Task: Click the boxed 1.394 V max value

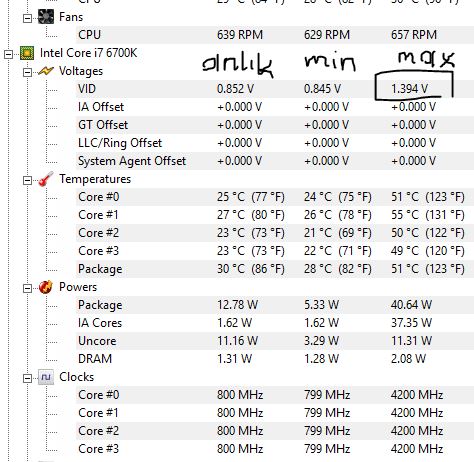Action: [409, 89]
